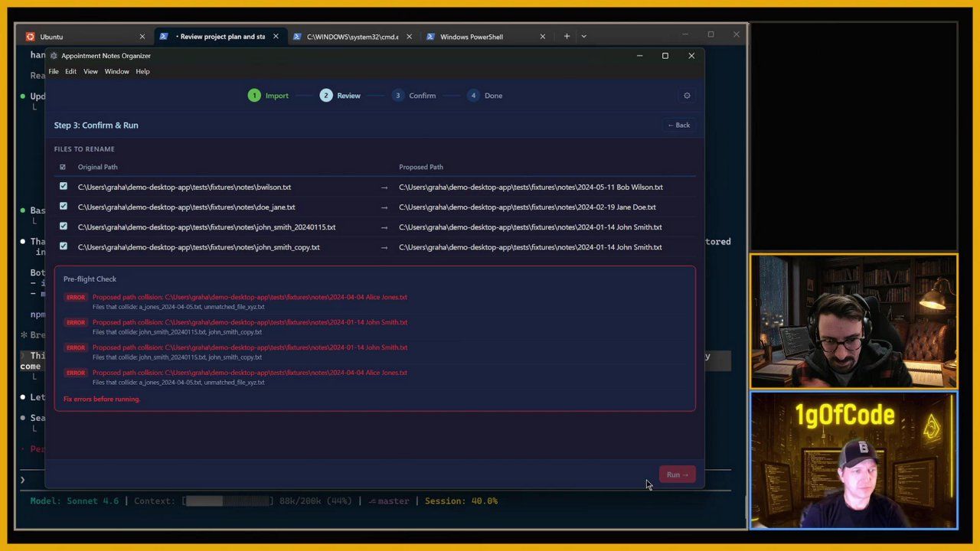Expand the terminal new-tab dropdown arrow
Viewport: 980px width, 551px height.
(583, 36)
